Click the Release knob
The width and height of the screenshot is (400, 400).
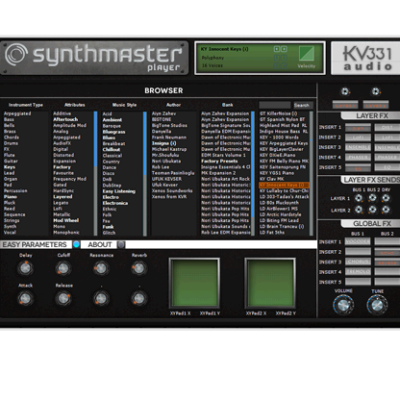[x=63, y=298]
